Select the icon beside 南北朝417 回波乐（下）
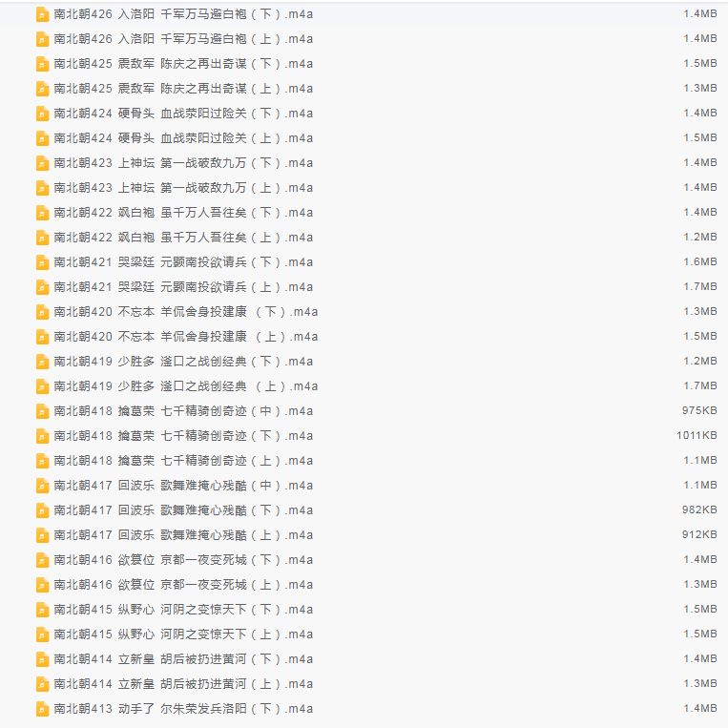The height and width of the screenshot is (728, 728). click(x=42, y=510)
